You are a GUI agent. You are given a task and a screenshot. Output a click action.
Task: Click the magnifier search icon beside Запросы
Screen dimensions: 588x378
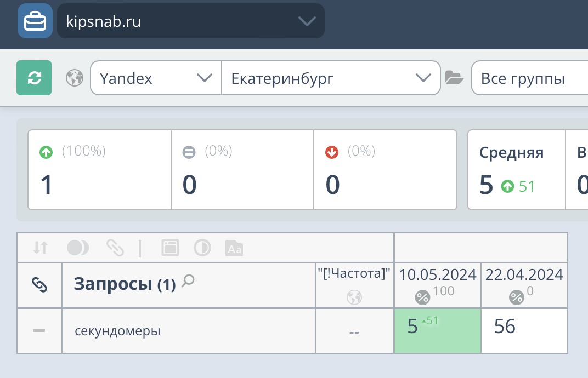188,281
